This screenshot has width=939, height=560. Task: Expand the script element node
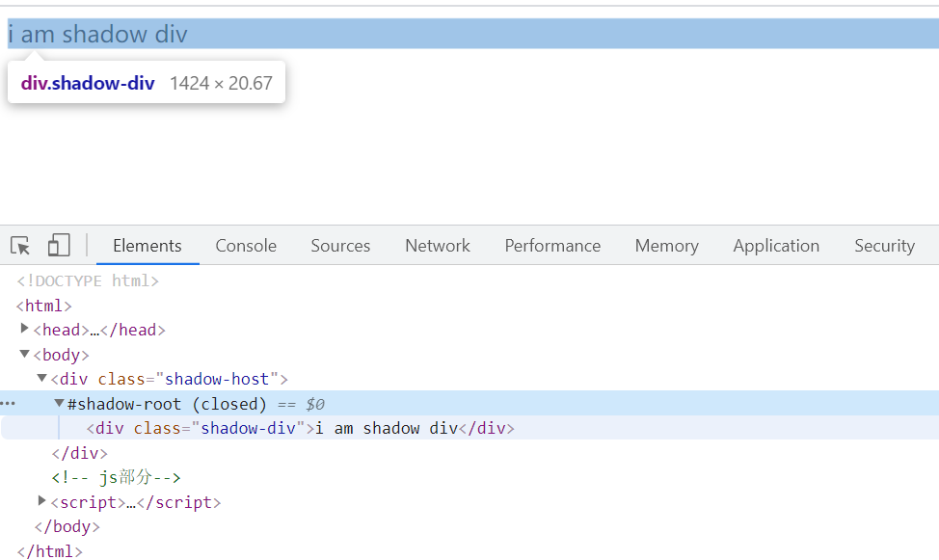[41, 500]
